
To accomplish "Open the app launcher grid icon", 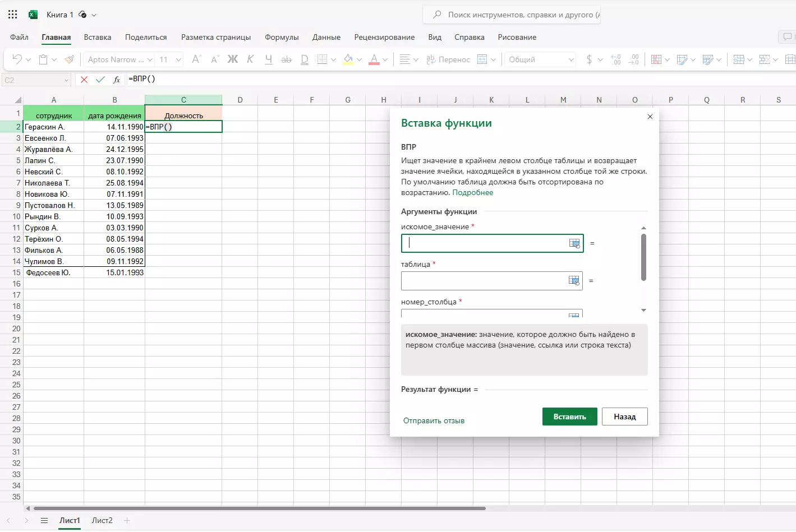I will click(x=13, y=15).
